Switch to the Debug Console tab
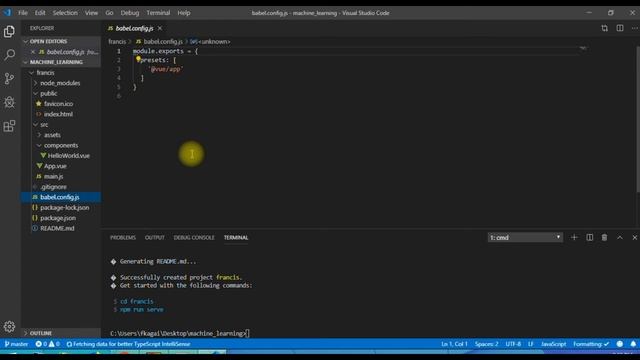Viewport: 640px width, 360px height. (194, 237)
